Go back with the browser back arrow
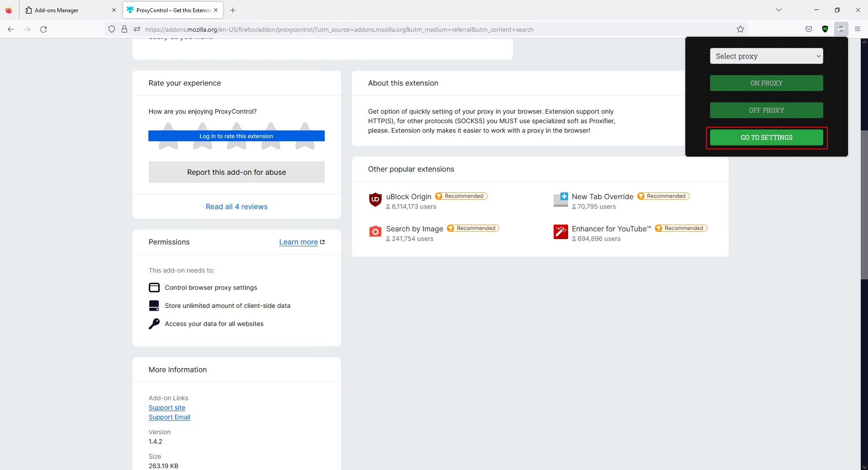 [11, 29]
